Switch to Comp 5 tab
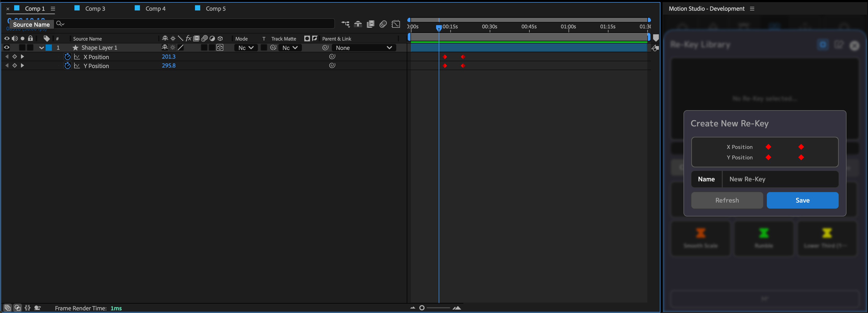Image resolution: width=868 pixels, height=313 pixels. coord(215,8)
